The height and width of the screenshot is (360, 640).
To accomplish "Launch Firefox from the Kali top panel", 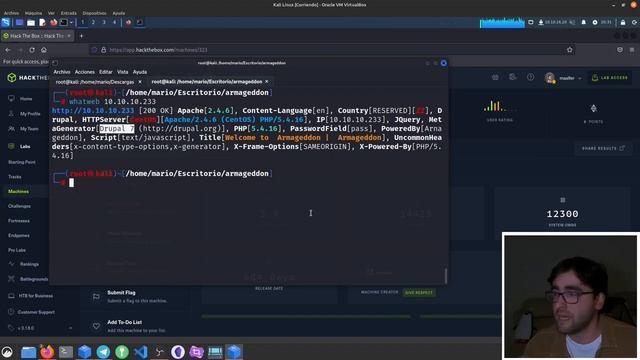I will tap(53, 22).
